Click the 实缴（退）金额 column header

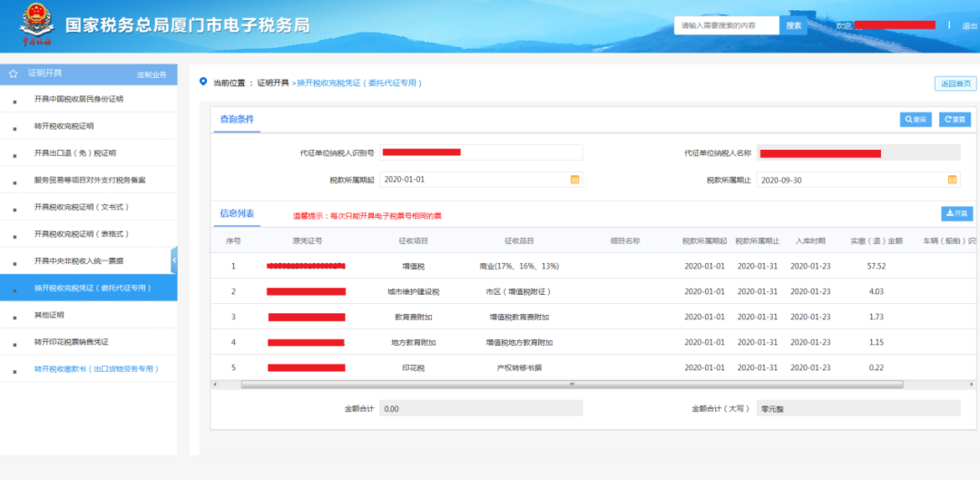tap(877, 240)
